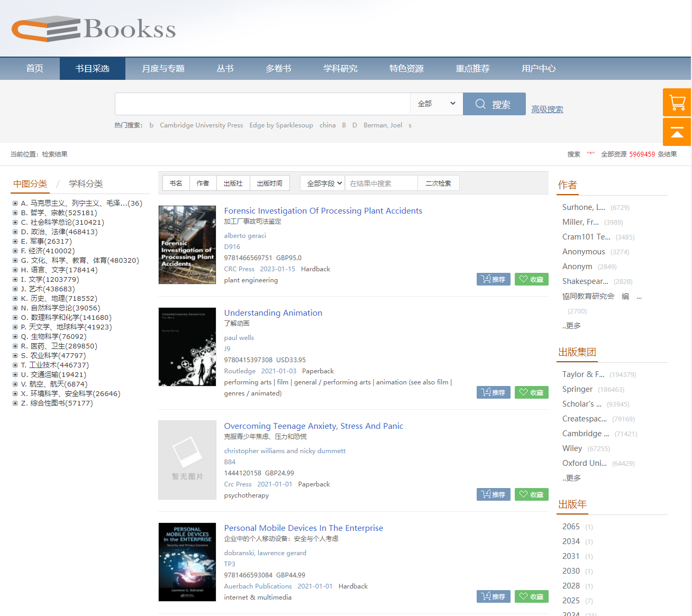This screenshot has width=692, height=616.
Task: Click the orange shopping cart icon
Action: click(677, 103)
